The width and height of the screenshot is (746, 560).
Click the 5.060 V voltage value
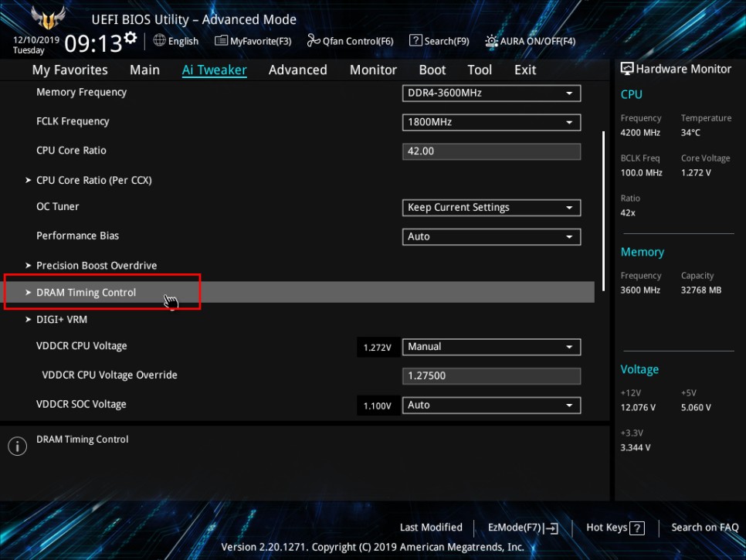coord(696,408)
